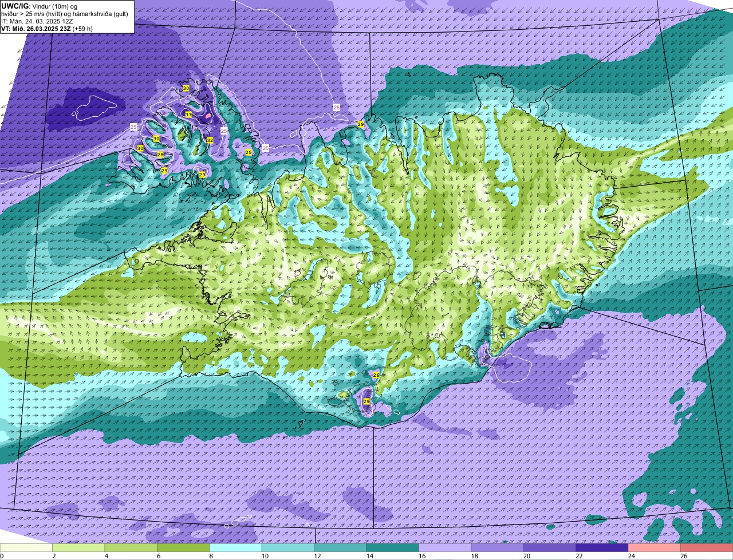Click the 14–16 m/s dark teal legend swatch
The height and width of the screenshot is (560, 733).
tap(393, 548)
